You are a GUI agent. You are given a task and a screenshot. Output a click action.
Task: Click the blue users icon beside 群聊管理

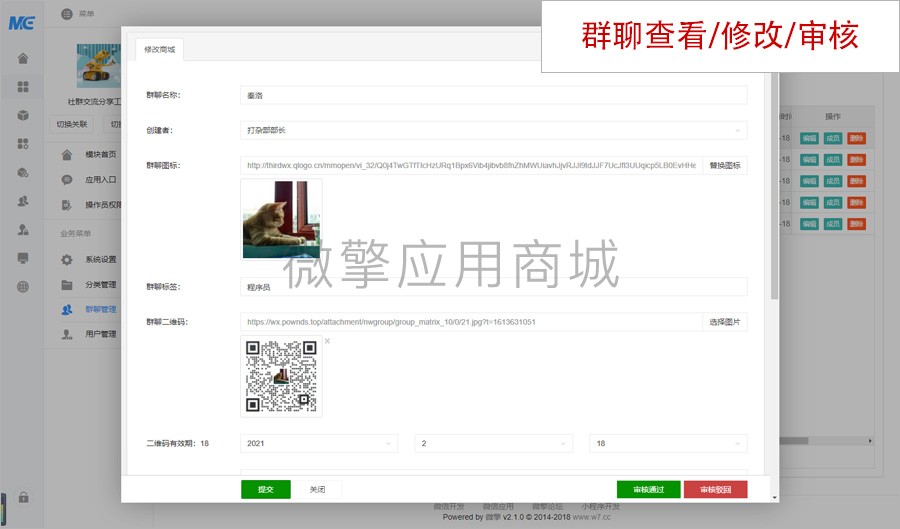[67, 309]
